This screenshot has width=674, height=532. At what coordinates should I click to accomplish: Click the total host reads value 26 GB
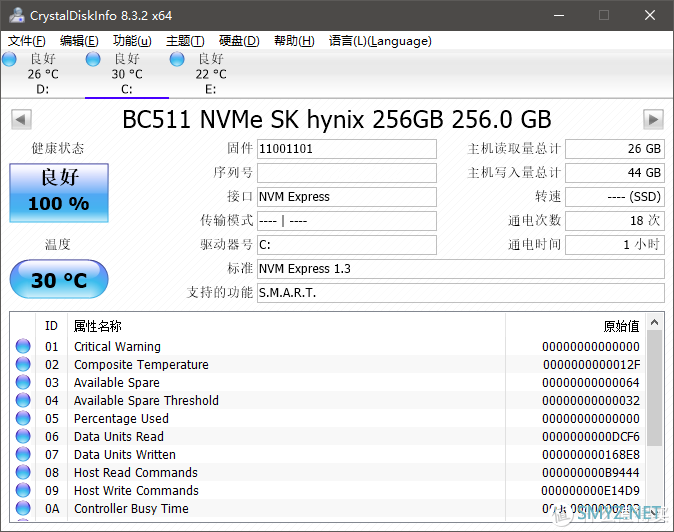[615, 149]
